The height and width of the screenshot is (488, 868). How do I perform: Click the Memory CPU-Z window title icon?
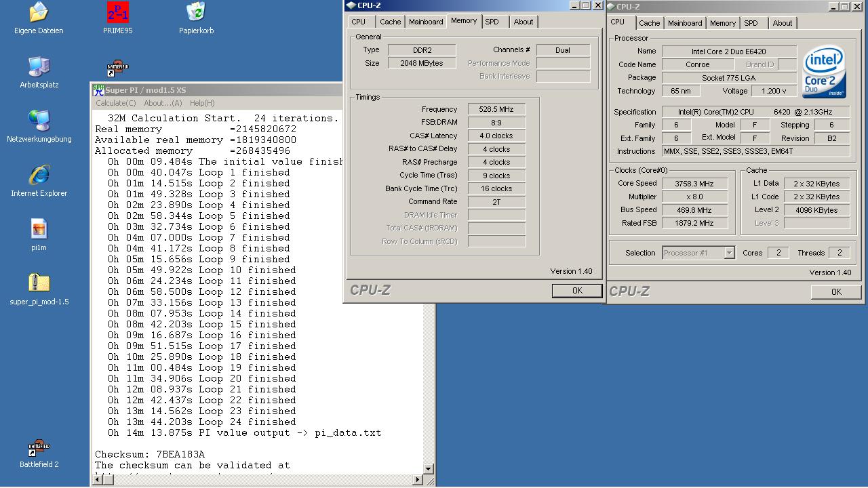click(x=351, y=5)
